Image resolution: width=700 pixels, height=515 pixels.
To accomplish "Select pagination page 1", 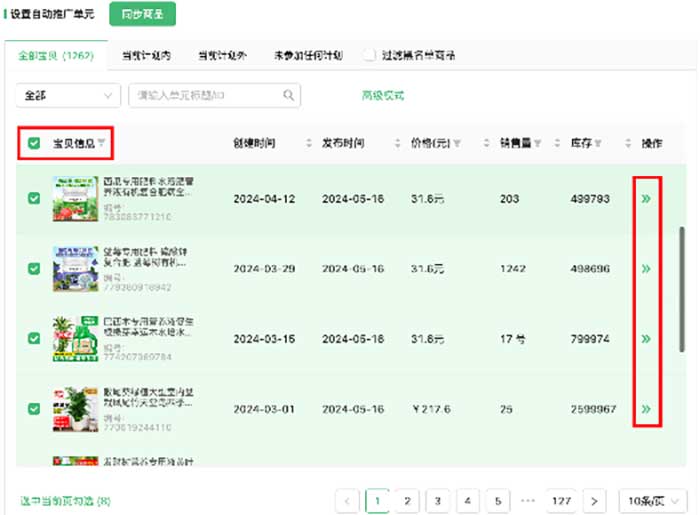I will click(x=377, y=501).
